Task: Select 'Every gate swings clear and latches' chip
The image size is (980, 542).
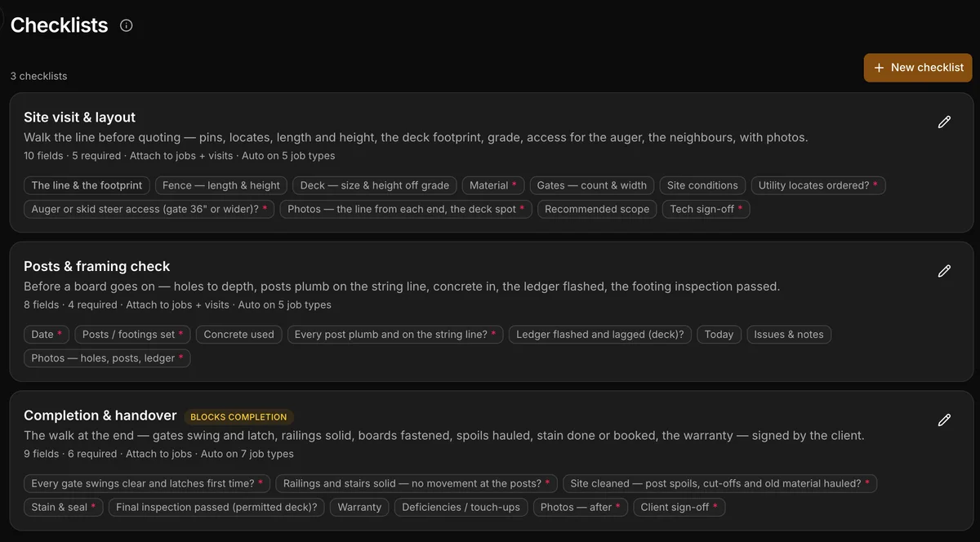Action: click(x=147, y=483)
